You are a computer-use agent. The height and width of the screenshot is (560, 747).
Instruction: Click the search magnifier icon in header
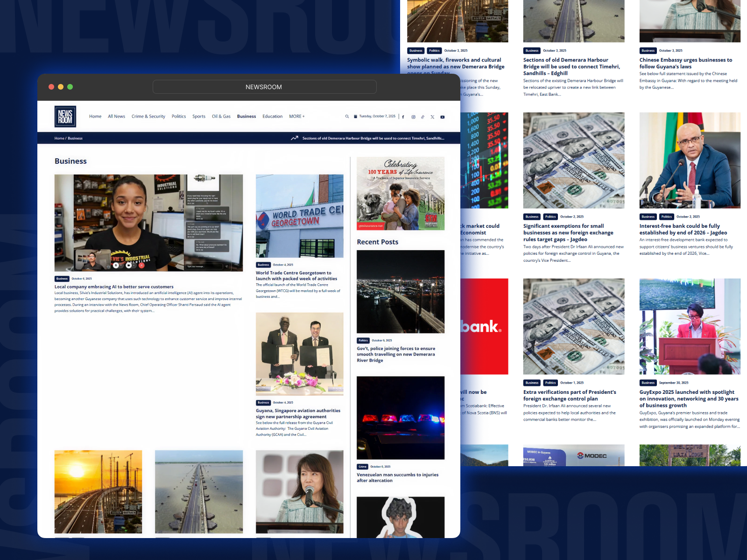347,117
